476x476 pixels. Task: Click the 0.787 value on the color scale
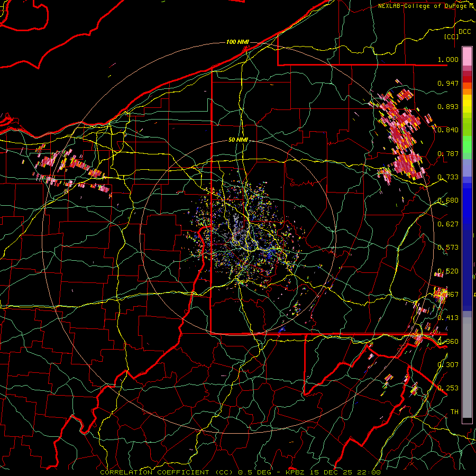tap(448, 153)
